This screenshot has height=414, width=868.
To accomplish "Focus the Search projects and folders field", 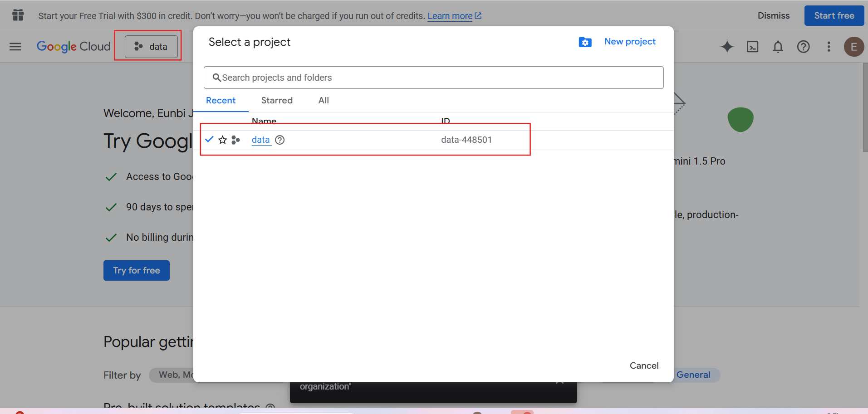I will pos(433,78).
